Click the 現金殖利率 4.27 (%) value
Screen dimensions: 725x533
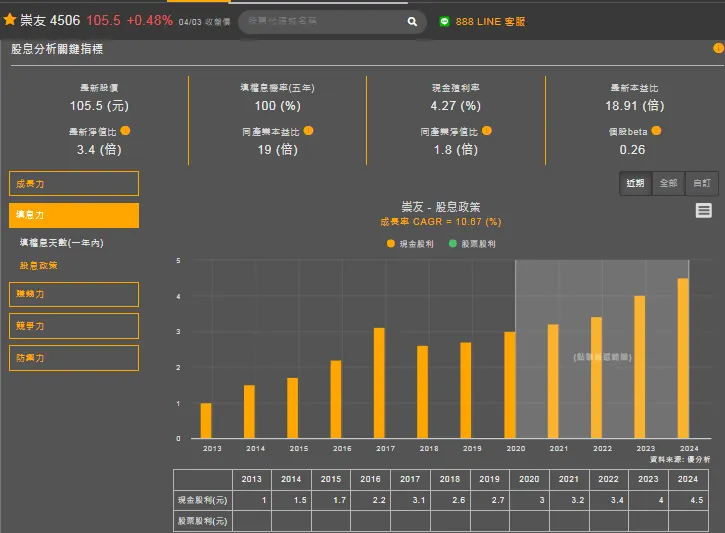point(455,106)
